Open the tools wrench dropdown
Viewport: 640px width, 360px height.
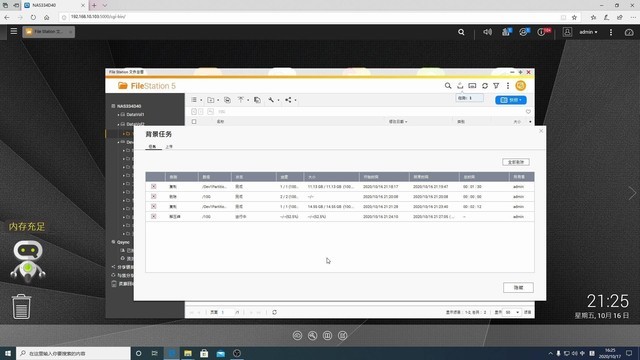273,100
